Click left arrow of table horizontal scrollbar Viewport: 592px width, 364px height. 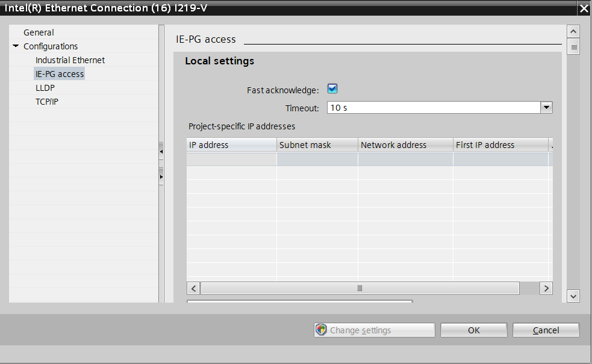pos(194,289)
